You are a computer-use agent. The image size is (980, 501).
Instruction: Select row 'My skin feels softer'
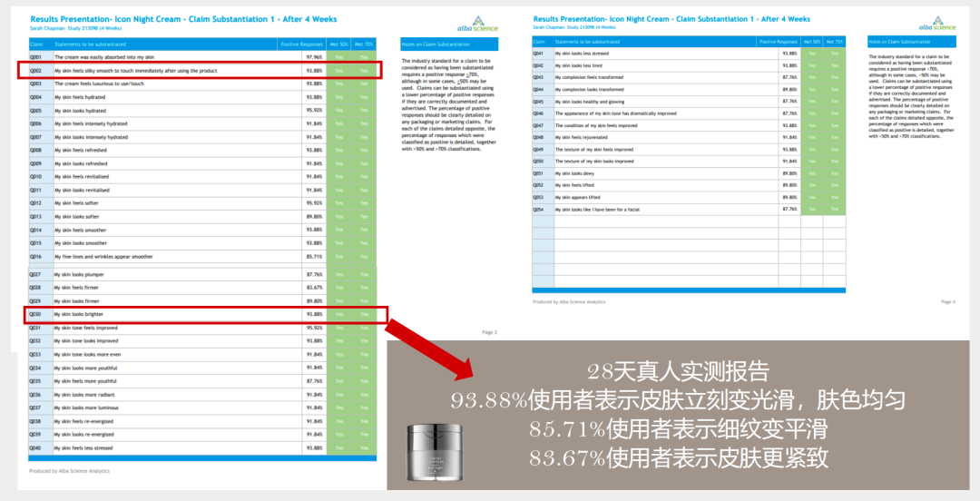pos(202,203)
